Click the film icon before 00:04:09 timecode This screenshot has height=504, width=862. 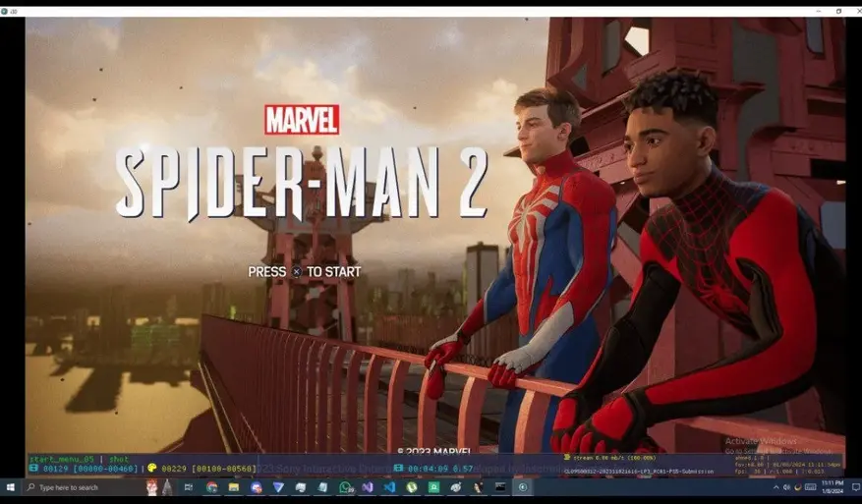click(x=399, y=469)
